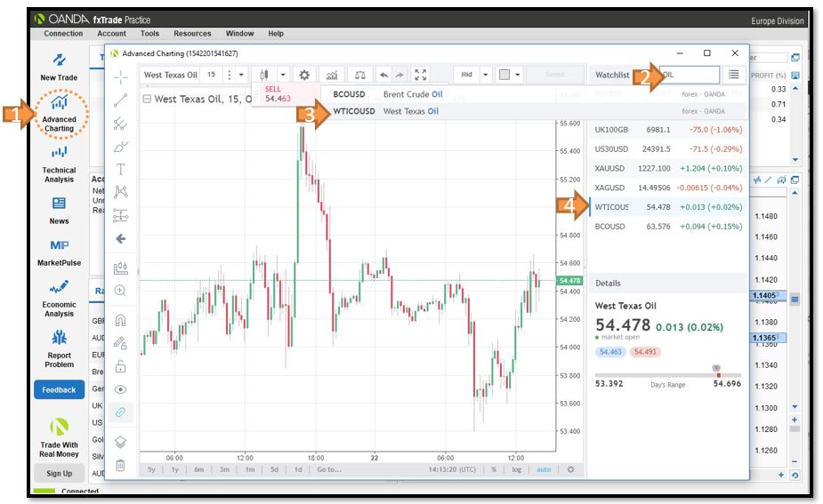Viewport: 823px width, 504px height.
Task: Toggle hide all drawings eye icon
Action: click(x=121, y=389)
